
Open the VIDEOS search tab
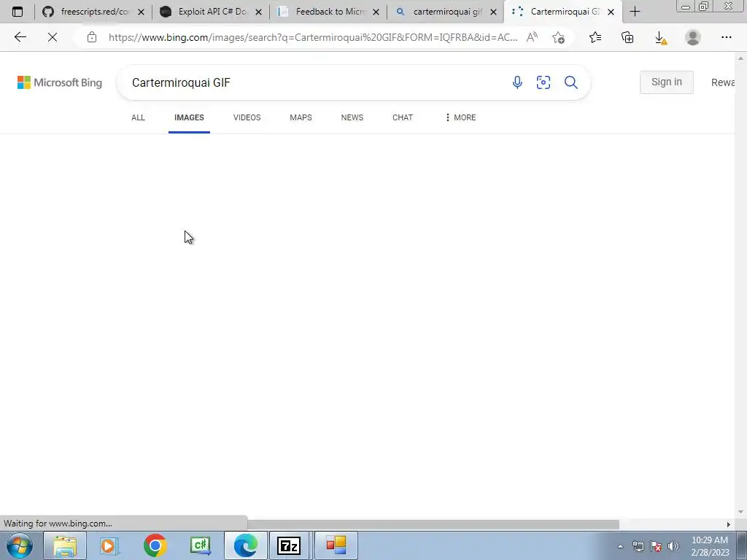coord(247,117)
